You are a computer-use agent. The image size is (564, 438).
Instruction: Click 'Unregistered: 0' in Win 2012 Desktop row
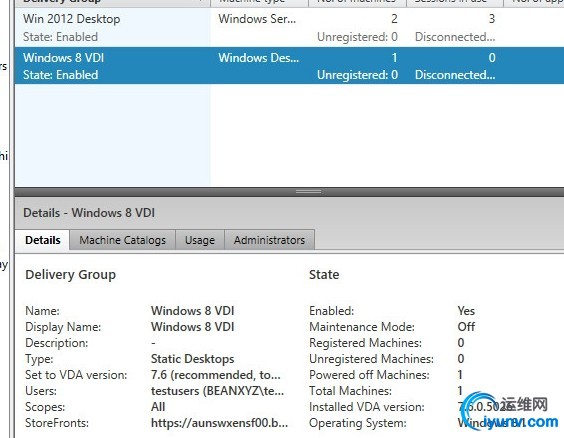point(357,37)
